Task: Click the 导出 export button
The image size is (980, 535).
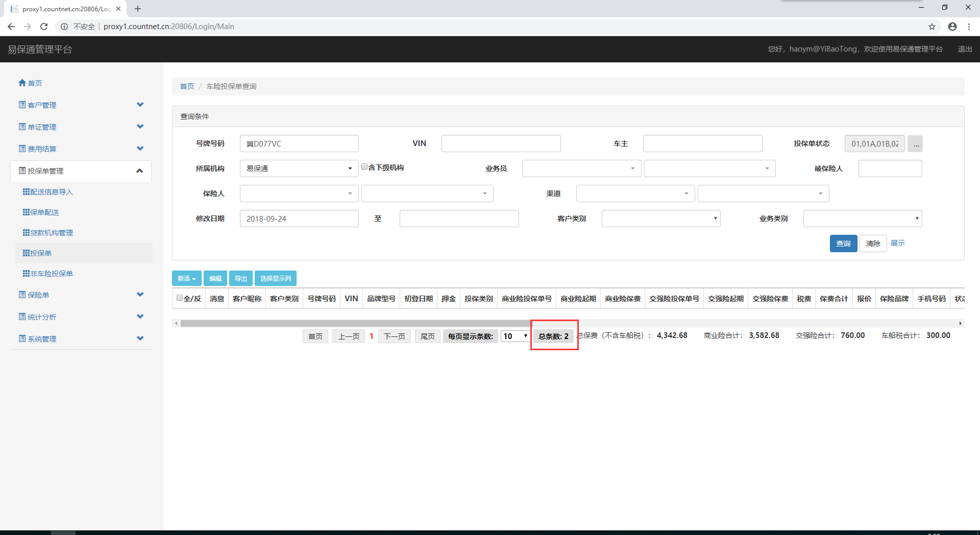Action: click(241, 278)
